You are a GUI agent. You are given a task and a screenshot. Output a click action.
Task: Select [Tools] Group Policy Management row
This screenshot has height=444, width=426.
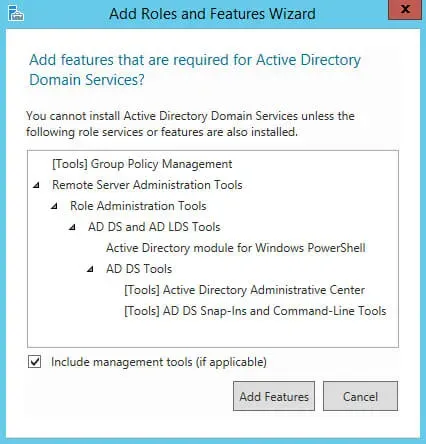[x=142, y=164]
